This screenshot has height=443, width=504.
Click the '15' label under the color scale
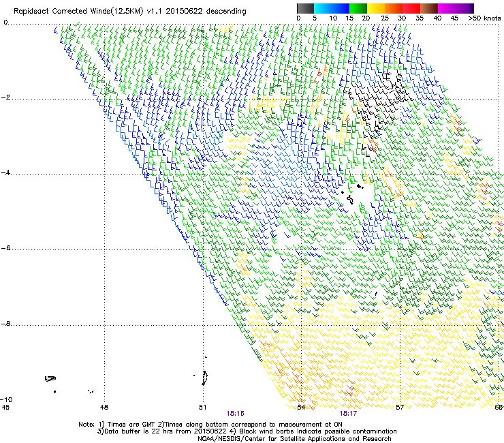pos(349,18)
